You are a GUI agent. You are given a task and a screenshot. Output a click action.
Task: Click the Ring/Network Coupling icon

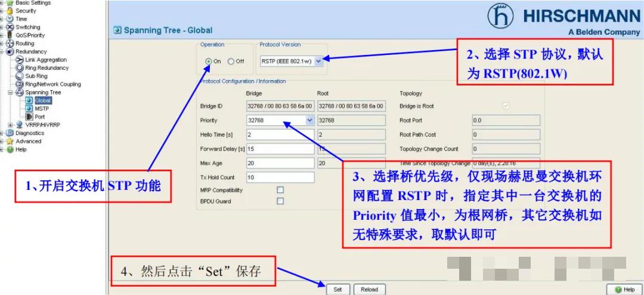point(19,84)
